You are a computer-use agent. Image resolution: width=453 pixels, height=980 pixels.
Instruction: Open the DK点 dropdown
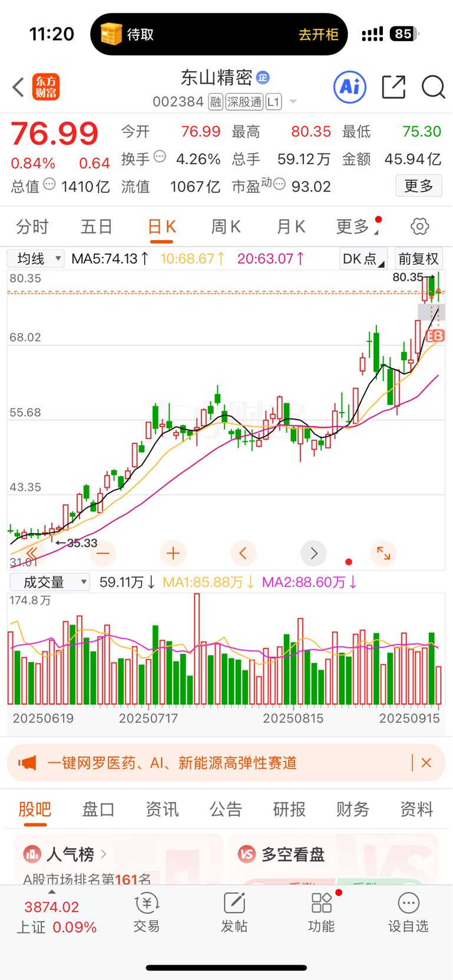tap(363, 259)
